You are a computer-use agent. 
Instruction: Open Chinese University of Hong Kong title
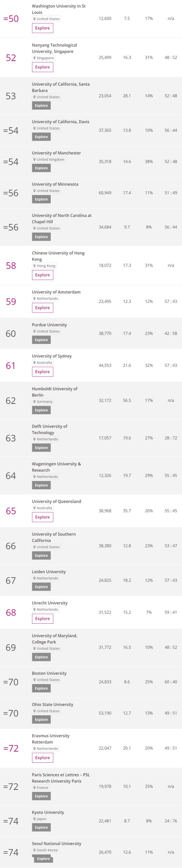tap(58, 256)
